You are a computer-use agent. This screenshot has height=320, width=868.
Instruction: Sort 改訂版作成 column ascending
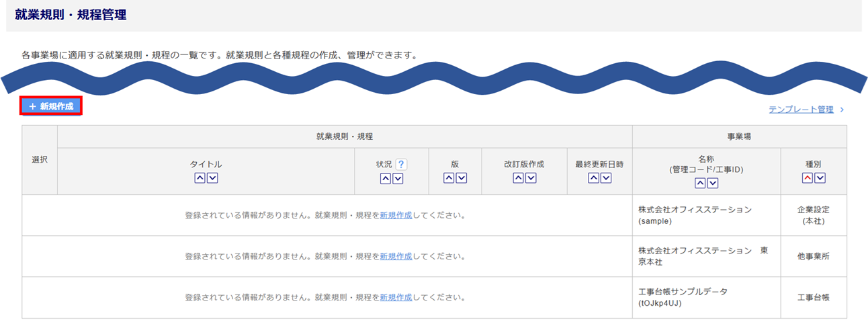pos(518,178)
